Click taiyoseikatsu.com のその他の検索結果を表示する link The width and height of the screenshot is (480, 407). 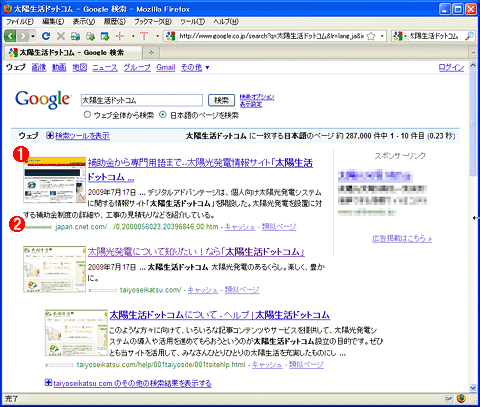pos(132,383)
